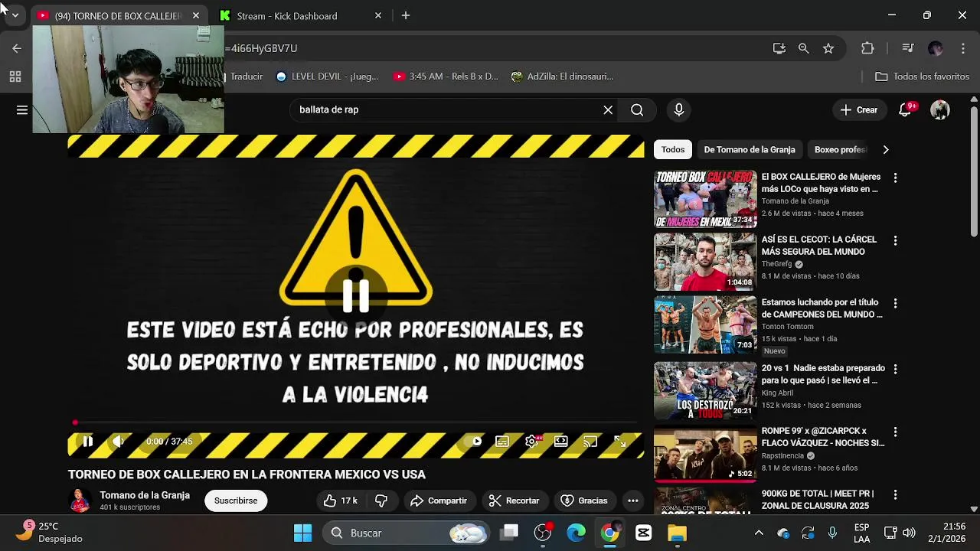Open 'El BOX CALLEJERO de Mujeres' thumbnail
This screenshot has height=551, width=980.
click(x=705, y=199)
